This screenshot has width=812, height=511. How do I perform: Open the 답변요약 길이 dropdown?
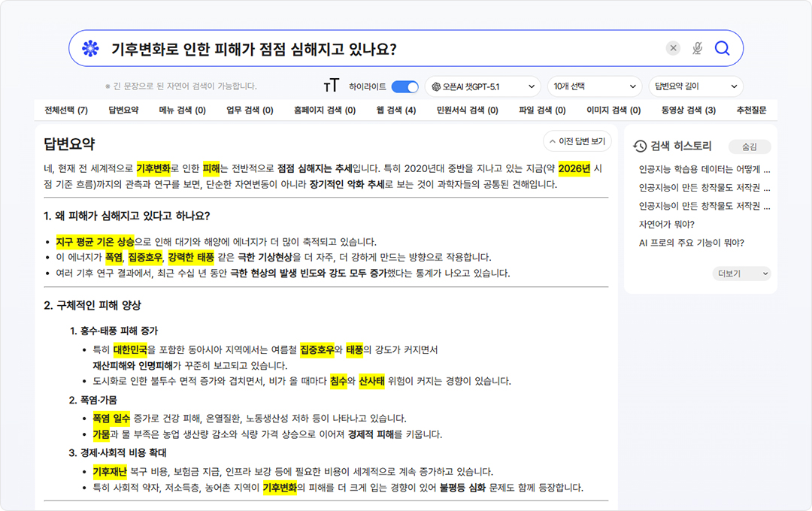coord(695,86)
